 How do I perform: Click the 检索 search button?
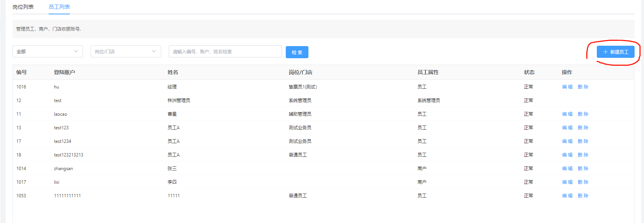[x=297, y=52]
